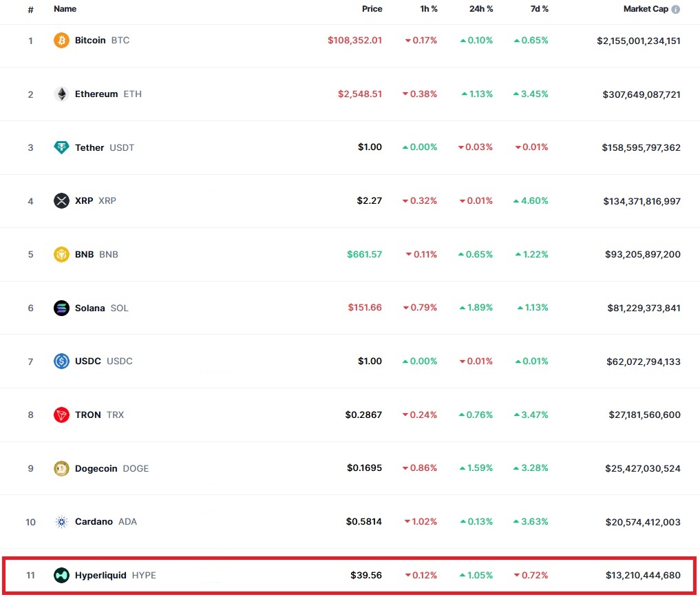Click Hyperliquid market cap $13,210,444,680

(643, 575)
